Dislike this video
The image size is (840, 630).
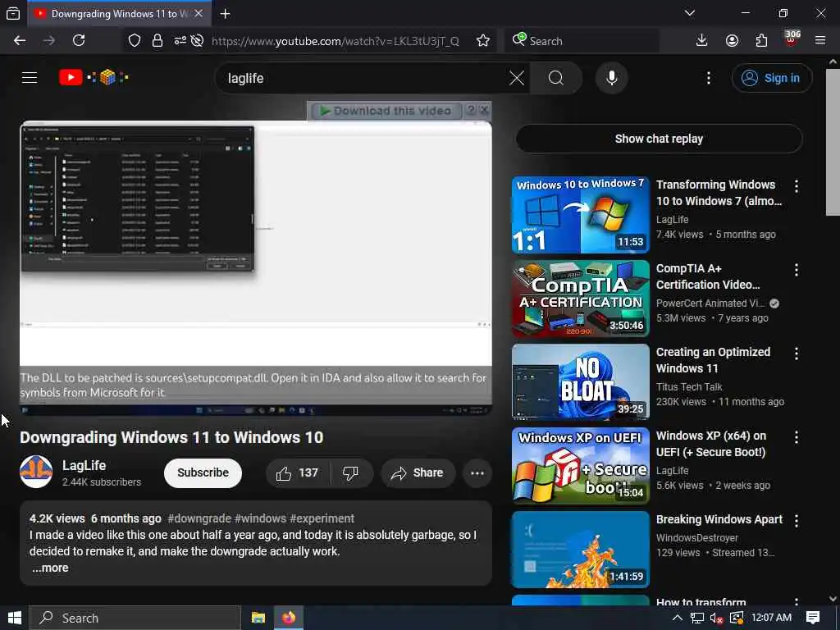point(351,473)
